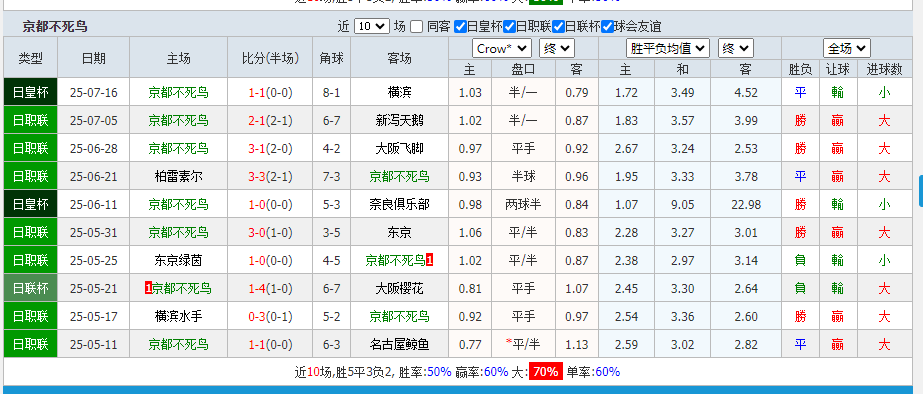Click the 3-3(2-1) score on 25-06-21
Viewport: 923px width, 394px height.
tap(270, 176)
